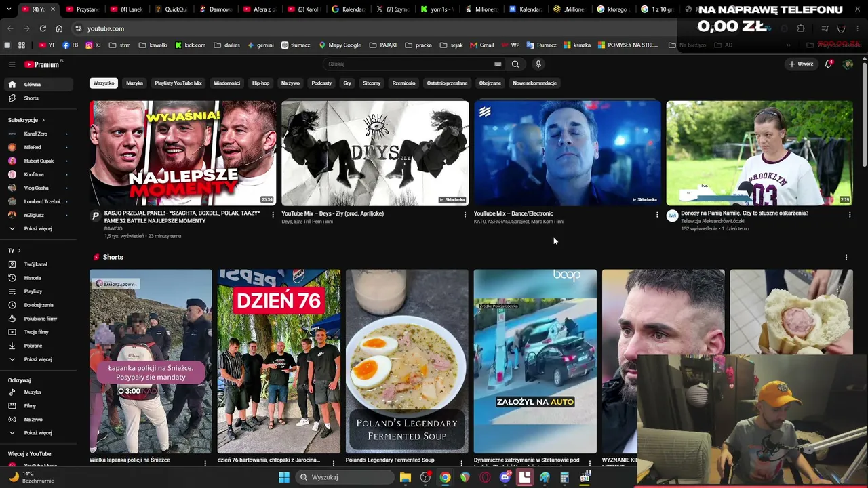The height and width of the screenshot is (488, 868).
Task: Select the Nowe rekomendacje chip
Action: (x=534, y=83)
